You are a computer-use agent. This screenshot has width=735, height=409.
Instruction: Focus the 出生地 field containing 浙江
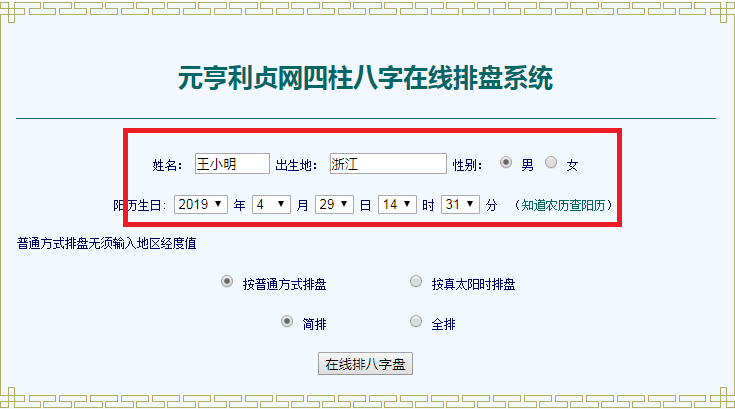point(388,164)
